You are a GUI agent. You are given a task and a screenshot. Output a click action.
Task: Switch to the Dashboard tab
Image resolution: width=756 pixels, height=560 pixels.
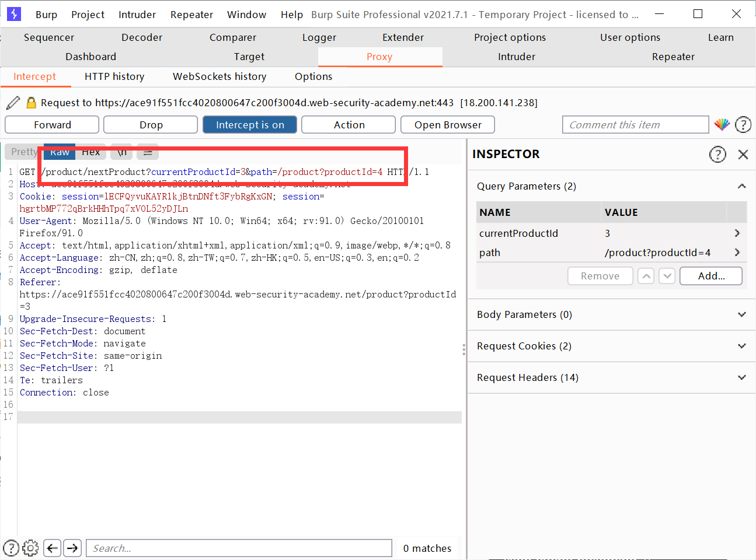(90, 57)
